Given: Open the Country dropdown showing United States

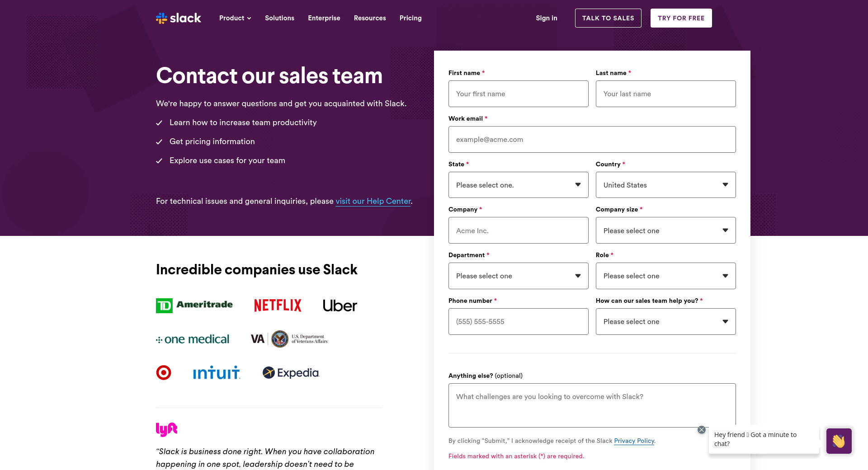Looking at the screenshot, I should (x=665, y=185).
